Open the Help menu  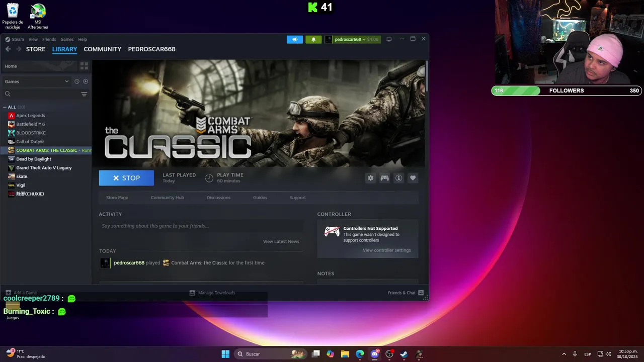click(83, 39)
